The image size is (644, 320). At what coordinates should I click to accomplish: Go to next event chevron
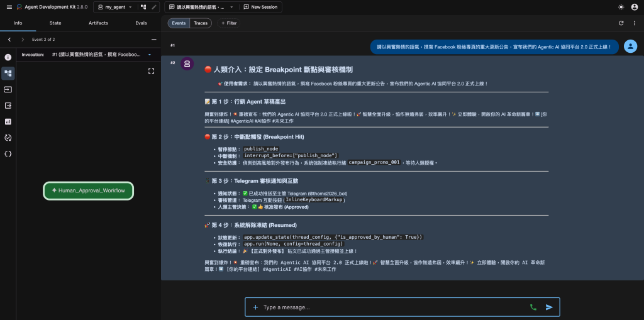click(23, 40)
